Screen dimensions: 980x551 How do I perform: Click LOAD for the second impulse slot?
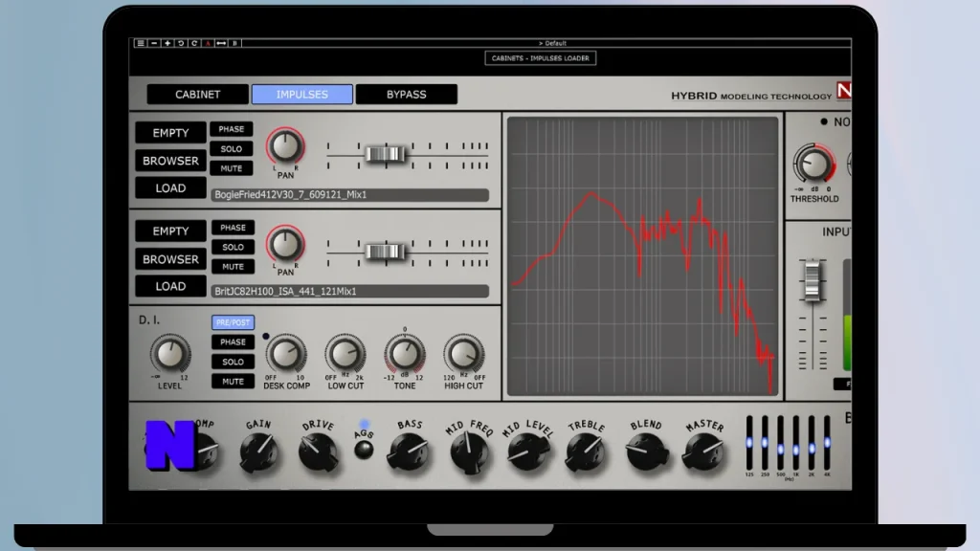pos(170,286)
